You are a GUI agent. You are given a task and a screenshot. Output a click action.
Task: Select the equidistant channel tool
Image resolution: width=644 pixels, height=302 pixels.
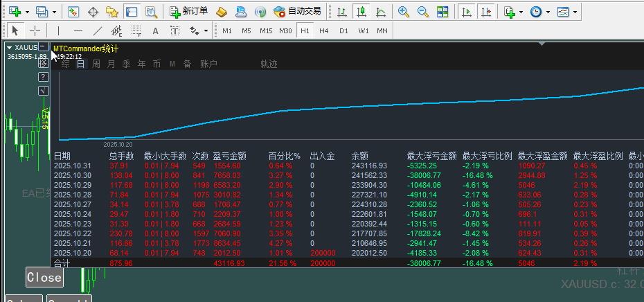[x=116, y=30]
